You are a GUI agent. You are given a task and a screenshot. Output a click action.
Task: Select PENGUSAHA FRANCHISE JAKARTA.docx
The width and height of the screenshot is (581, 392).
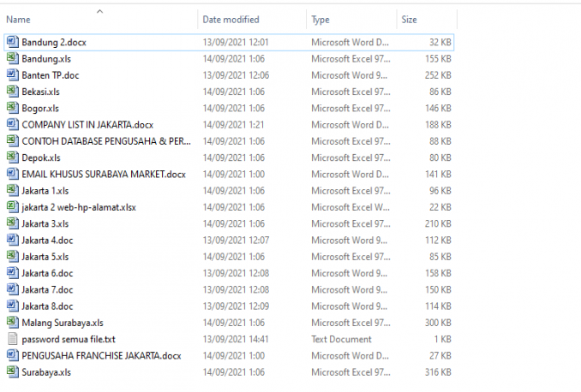101,355
